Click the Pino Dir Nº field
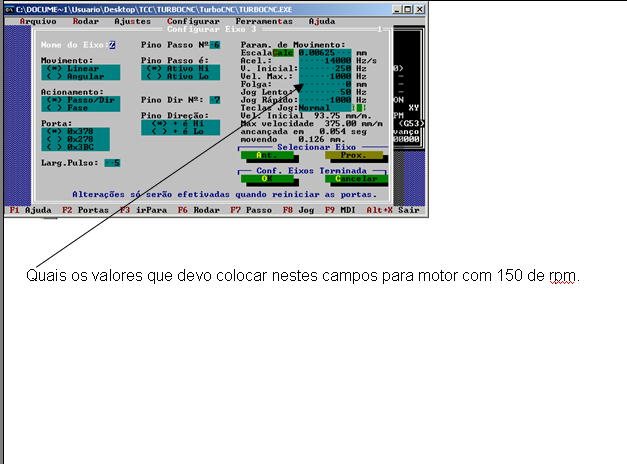This screenshot has height=464, width=627. pos(215,100)
